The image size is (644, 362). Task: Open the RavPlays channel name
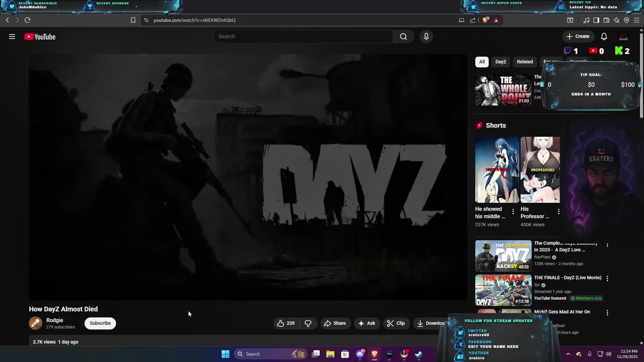542,257
